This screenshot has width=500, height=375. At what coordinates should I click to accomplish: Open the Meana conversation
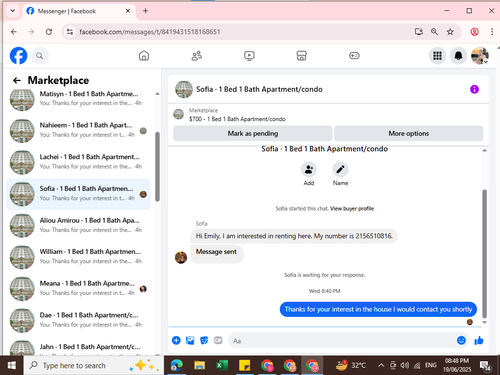click(x=78, y=288)
